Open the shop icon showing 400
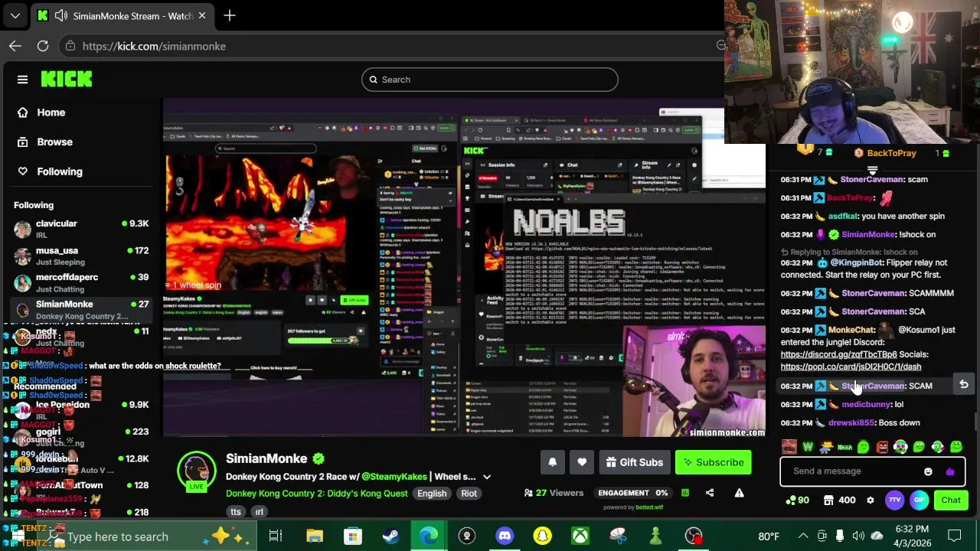Image resolution: width=980 pixels, height=551 pixels. (x=838, y=500)
